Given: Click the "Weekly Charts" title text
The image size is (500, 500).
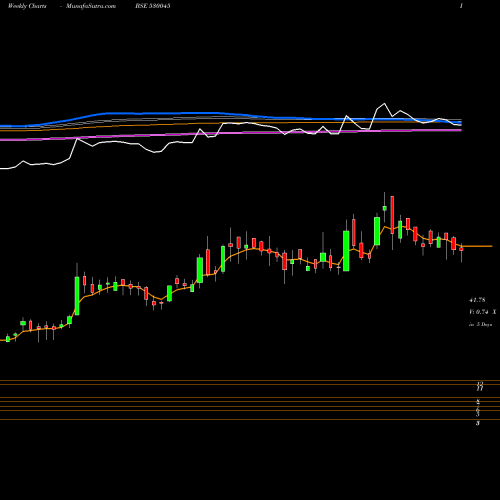Looking at the screenshot, I should point(27,6).
